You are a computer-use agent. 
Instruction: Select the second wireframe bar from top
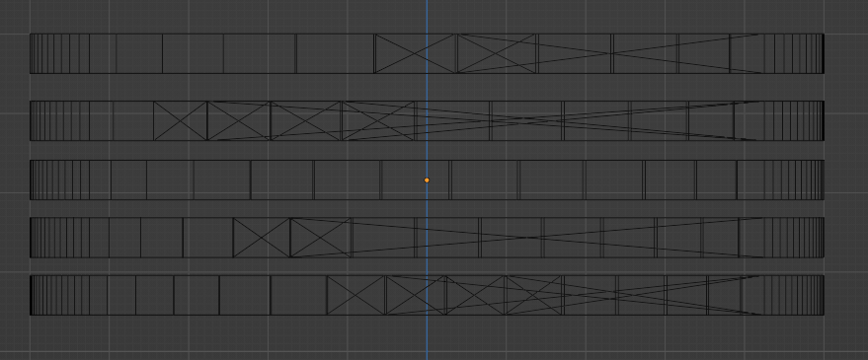click(427, 120)
